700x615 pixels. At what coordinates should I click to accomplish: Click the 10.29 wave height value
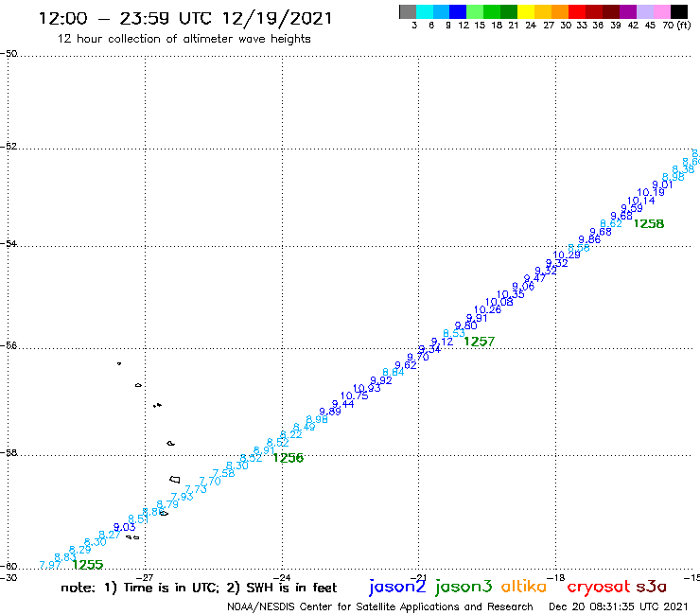click(x=567, y=255)
